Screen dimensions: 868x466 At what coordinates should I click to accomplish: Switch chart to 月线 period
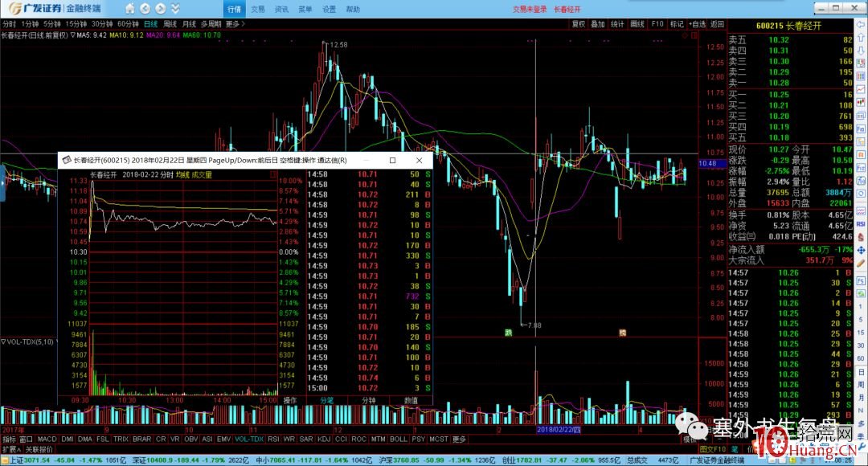pos(190,24)
